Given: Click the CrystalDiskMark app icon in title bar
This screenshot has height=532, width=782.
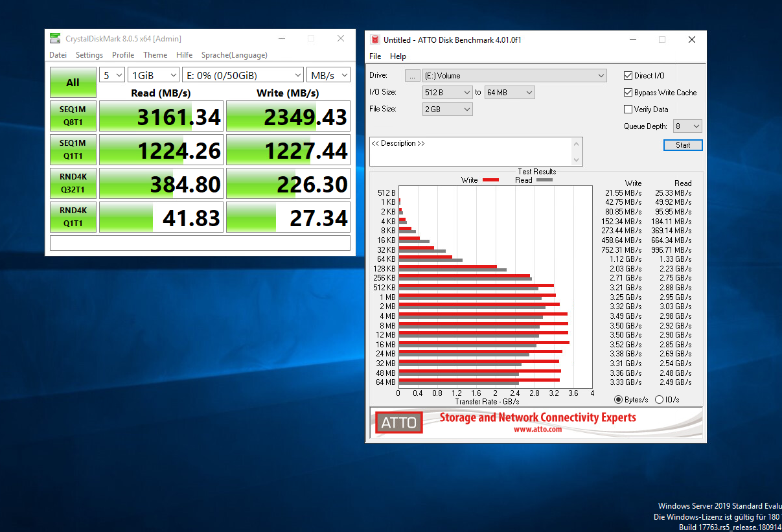Looking at the screenshot, I should pos(55,39).
